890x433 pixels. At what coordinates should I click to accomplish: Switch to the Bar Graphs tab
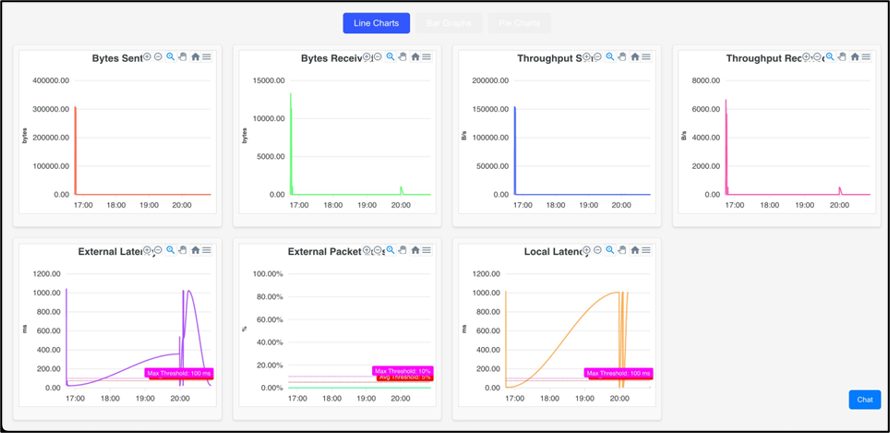tap(449, 23)
